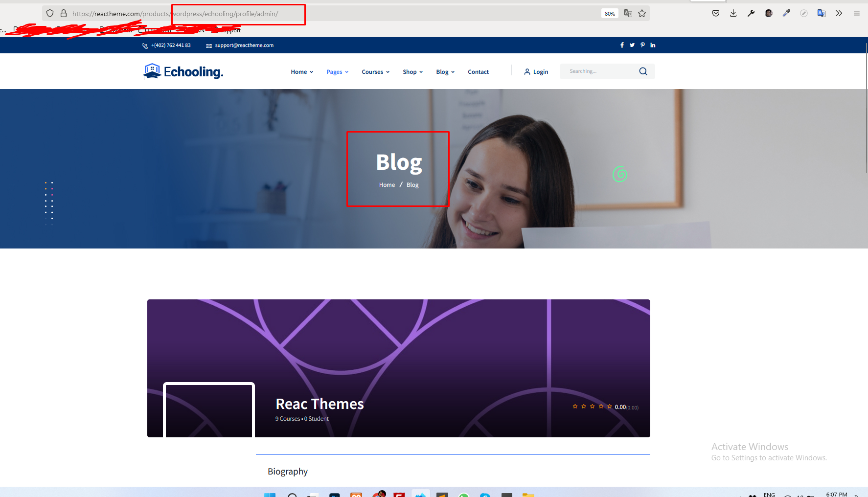Open the Windows Start button
868x497 pixels.
pyautogui.click(x=270, y=495)
